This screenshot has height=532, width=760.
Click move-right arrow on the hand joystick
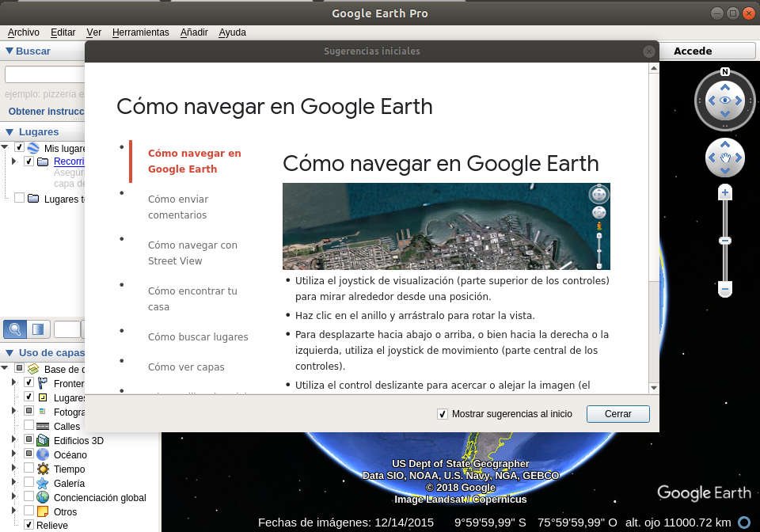click(738, 158)
